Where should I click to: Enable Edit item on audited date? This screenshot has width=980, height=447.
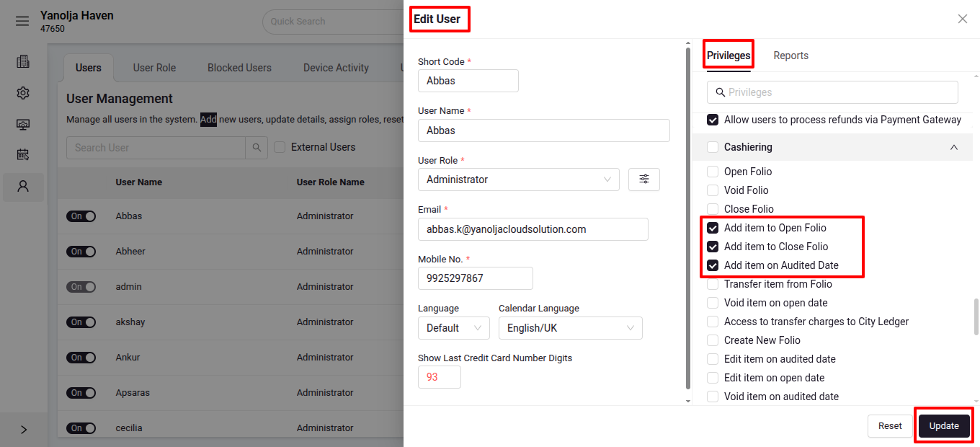[713, 359]
